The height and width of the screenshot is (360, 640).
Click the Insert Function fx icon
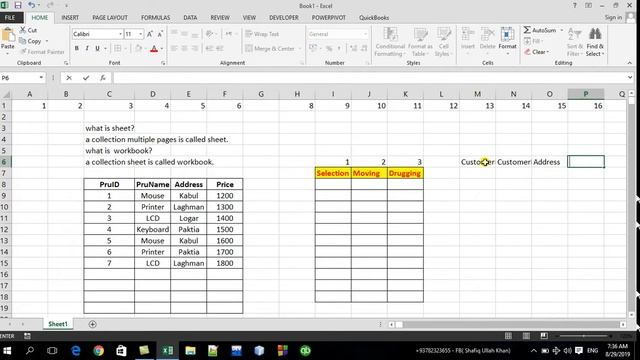click(x=103, y=78)
